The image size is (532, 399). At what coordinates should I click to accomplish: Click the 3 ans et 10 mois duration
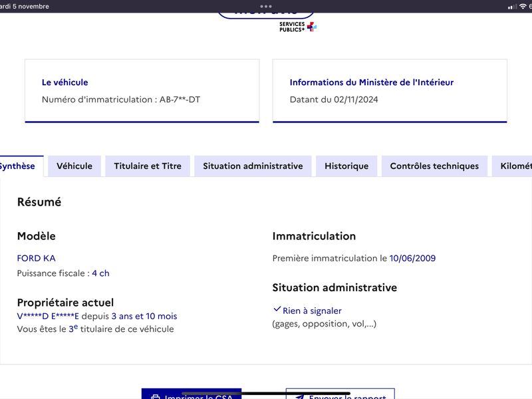144,317
